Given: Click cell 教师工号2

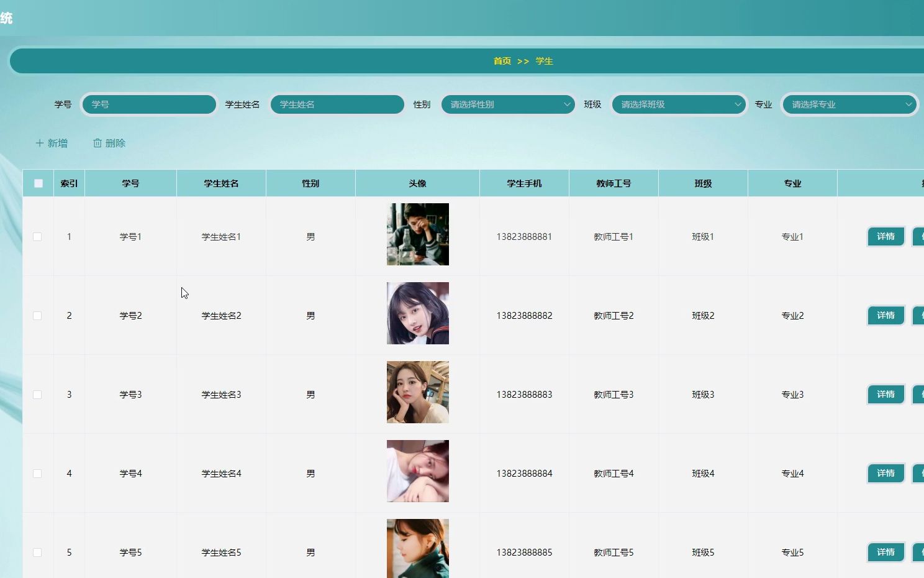Looking at the screenshot, I should coord(614,316).
